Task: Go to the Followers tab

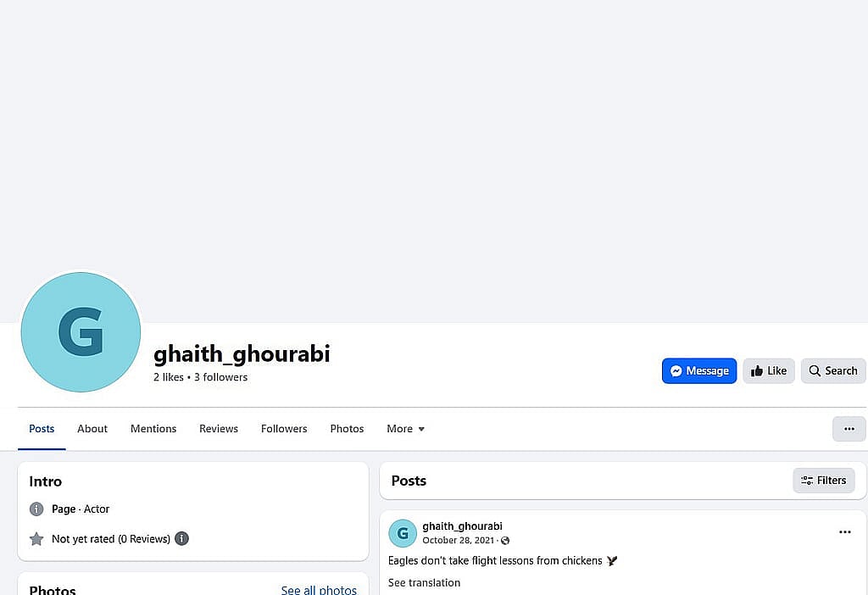Action: click(284, 429)
